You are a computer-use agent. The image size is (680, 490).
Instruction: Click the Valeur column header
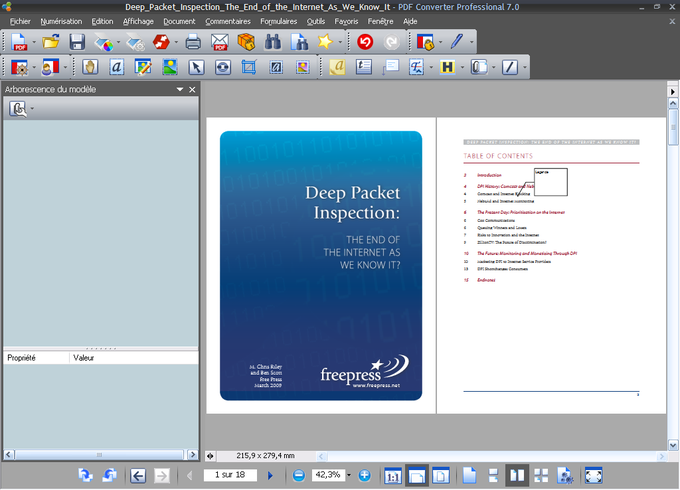(84, 357)
